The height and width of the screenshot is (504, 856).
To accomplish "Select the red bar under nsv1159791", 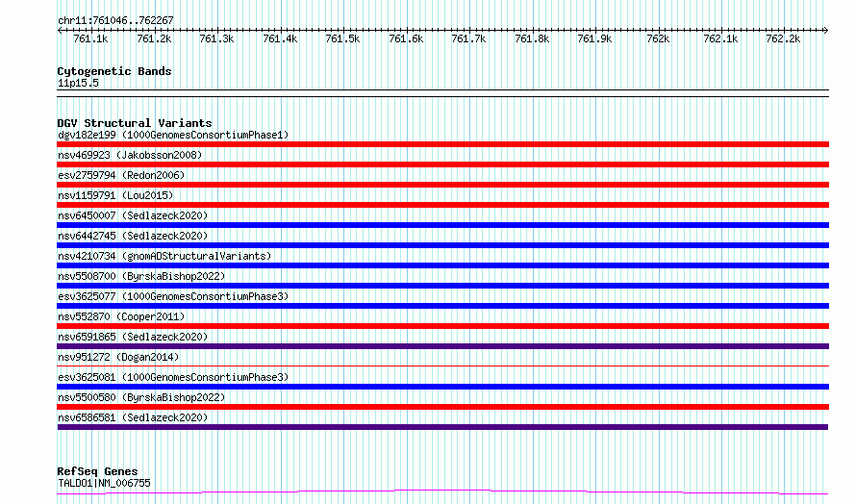I will point(442,205).
